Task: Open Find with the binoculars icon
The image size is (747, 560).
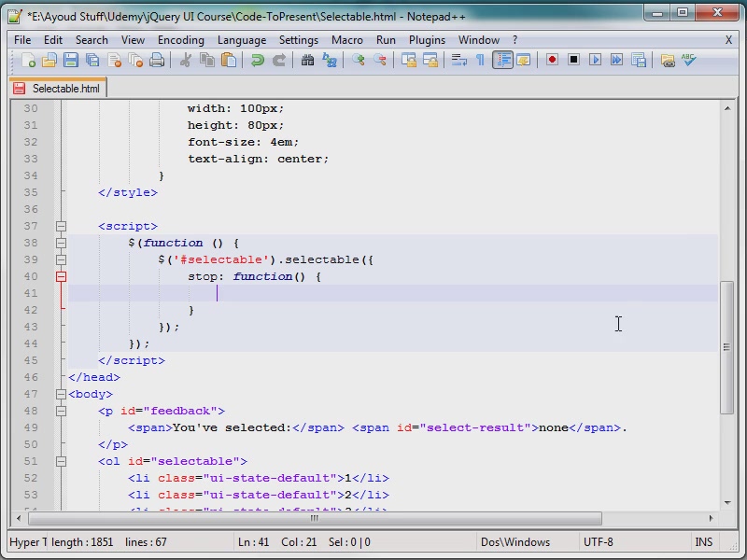Action: [x=308, y=60]
